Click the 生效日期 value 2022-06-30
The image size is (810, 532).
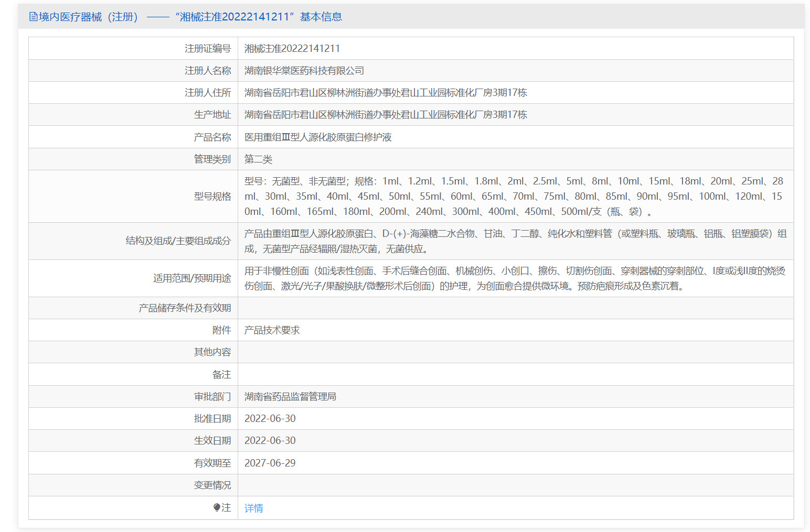click(x=270, y=441)
